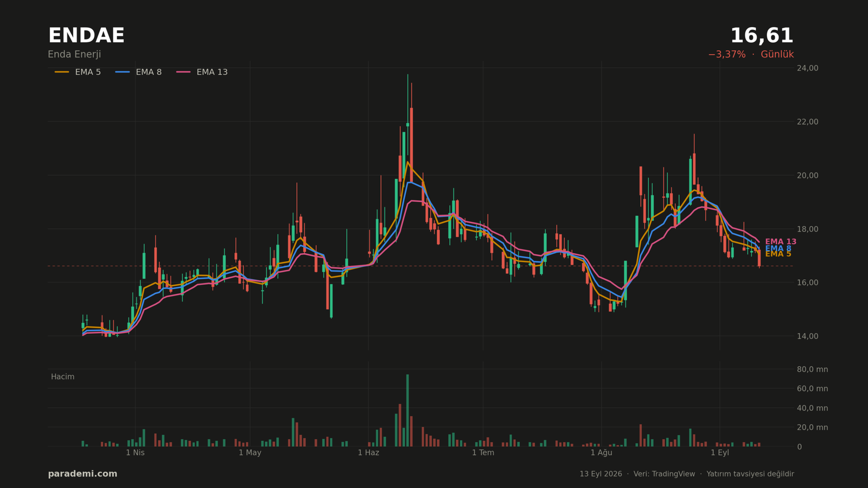This screenshot has height=488, width=868.
Task: Click the 1 May date label
Action: 250,453
